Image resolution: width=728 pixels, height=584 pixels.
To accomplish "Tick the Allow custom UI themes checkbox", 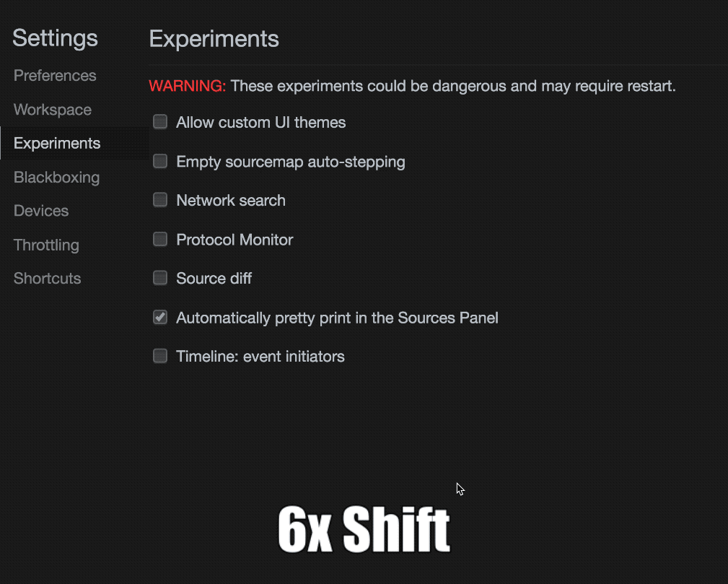I will (x=160, y=122).
